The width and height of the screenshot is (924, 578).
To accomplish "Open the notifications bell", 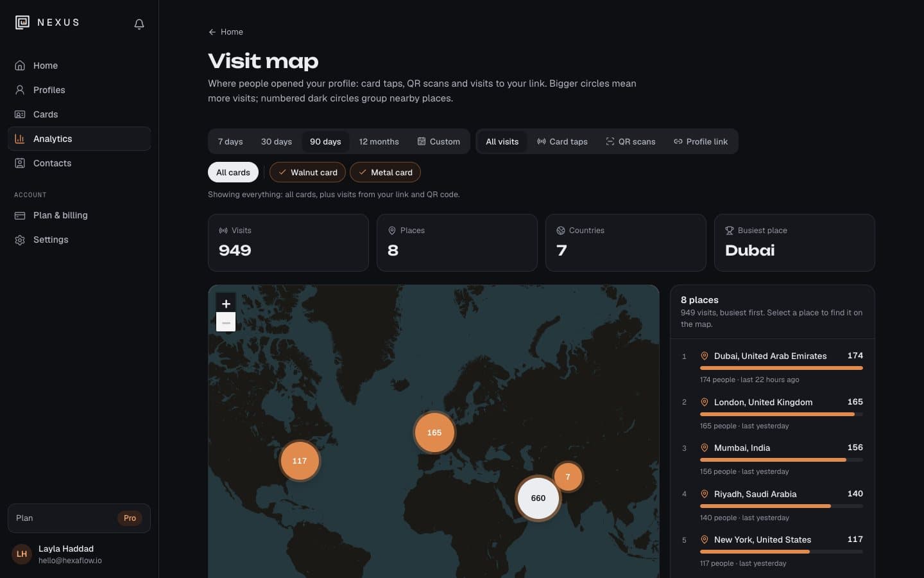I will [139, 24].
